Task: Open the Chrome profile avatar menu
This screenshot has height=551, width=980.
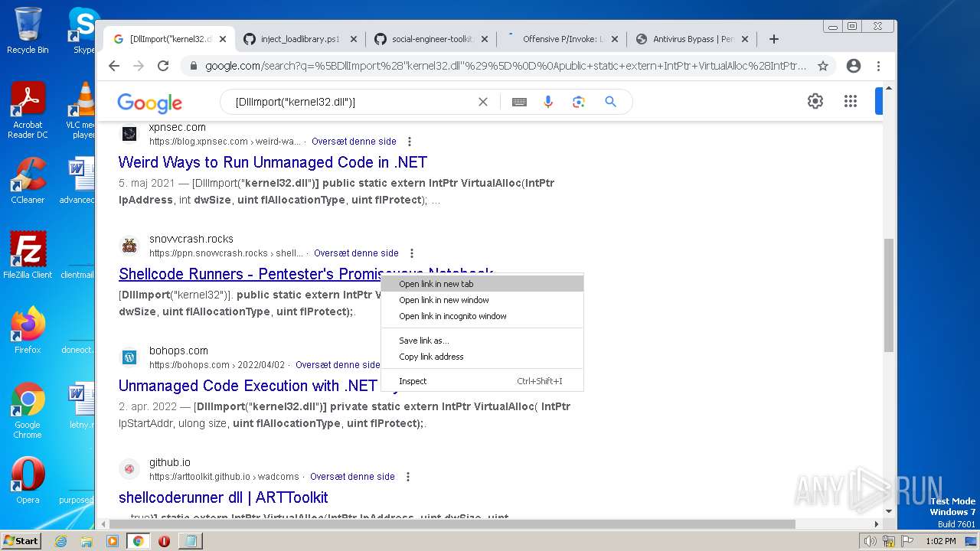Action: (854, 66)
